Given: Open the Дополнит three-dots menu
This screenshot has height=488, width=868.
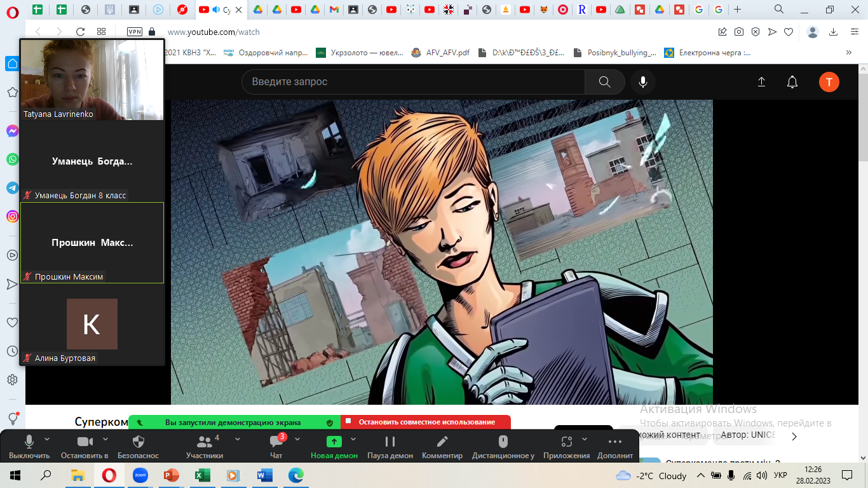Looking at the screenshot, I should (615, 447).
